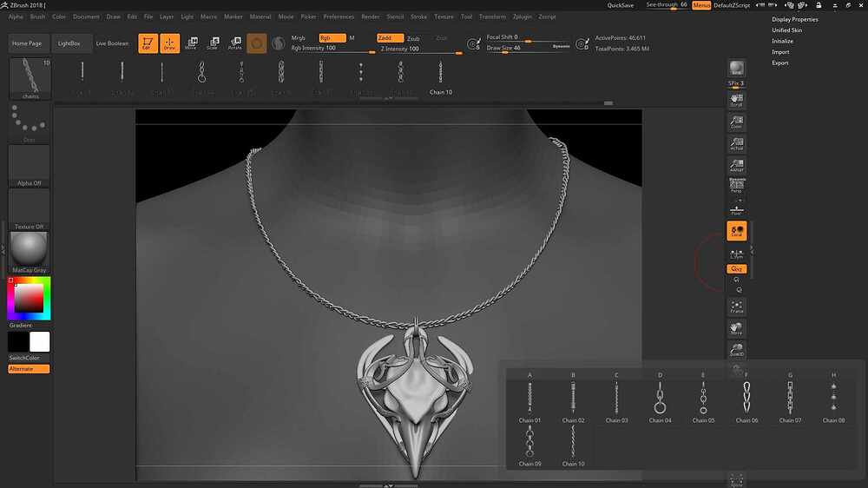868x488 pixels.
Task: Open the Preferences menu
Action: (339, 16)
